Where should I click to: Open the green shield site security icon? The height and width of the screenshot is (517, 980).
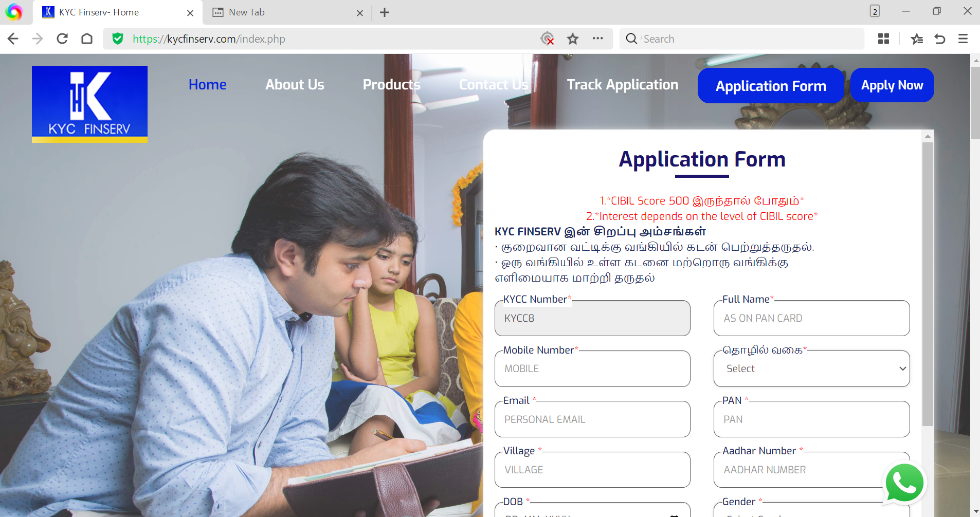(118, 39)
